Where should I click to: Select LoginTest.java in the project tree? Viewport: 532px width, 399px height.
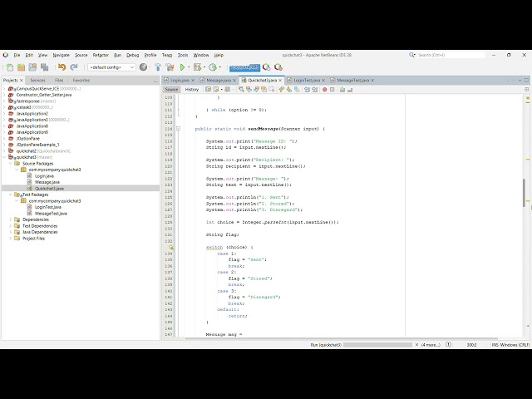pyautogui.click(x=48, y=207)
